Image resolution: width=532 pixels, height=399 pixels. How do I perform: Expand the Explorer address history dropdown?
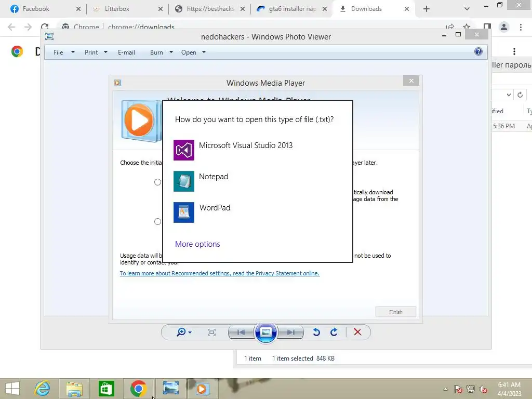[x=509, y=95]
